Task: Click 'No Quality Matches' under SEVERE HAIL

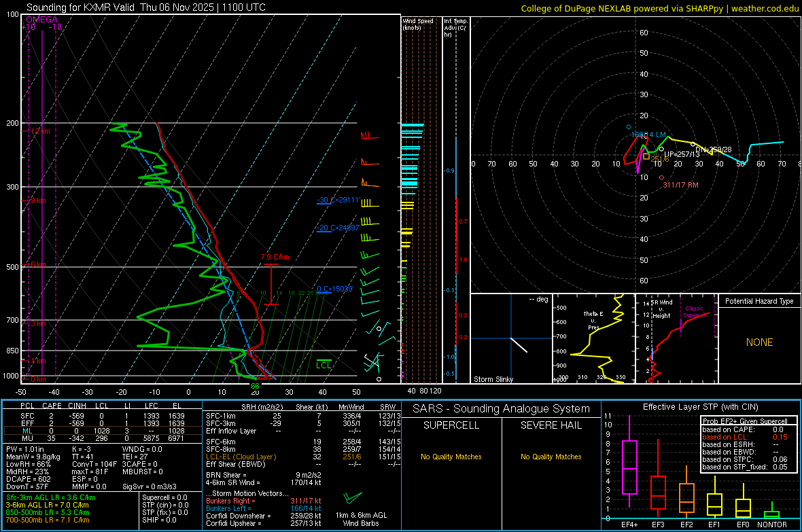Action: (551, 457)
